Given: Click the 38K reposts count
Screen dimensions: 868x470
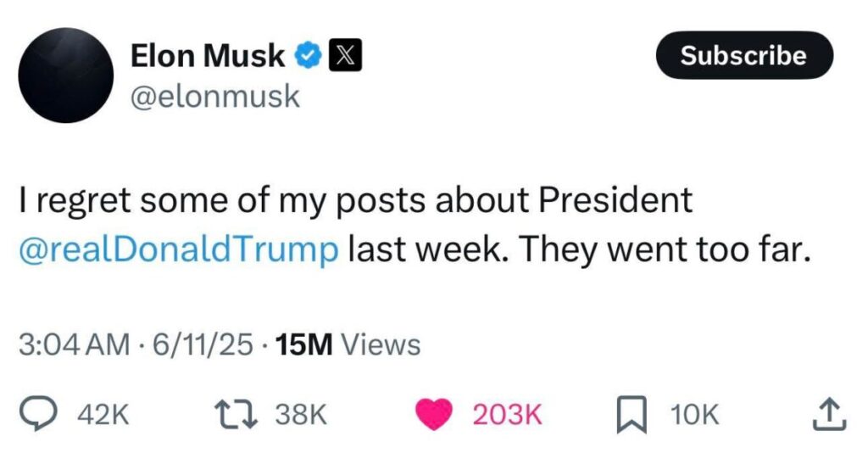Looking at the screenshot, I should (x=300, y=414).
